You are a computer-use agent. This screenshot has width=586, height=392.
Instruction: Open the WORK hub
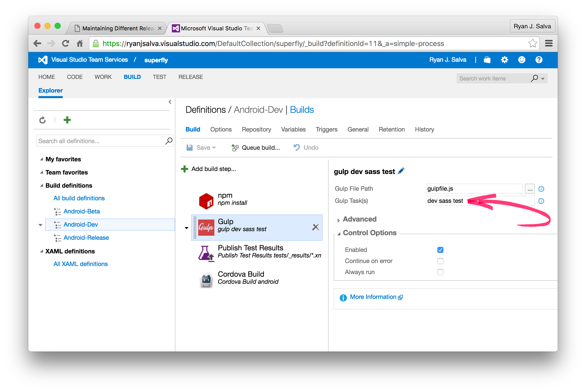103,77
